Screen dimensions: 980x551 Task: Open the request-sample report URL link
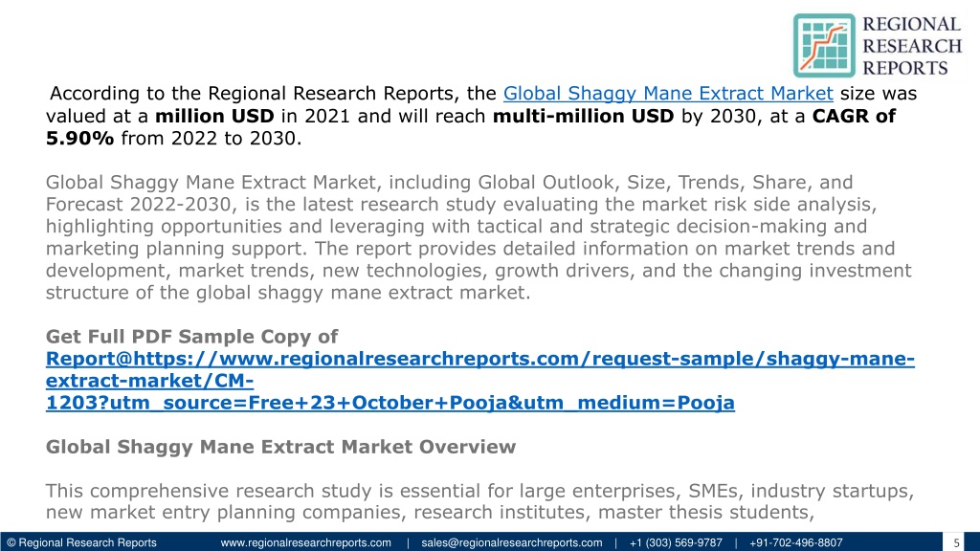click(x=480, y=381)
